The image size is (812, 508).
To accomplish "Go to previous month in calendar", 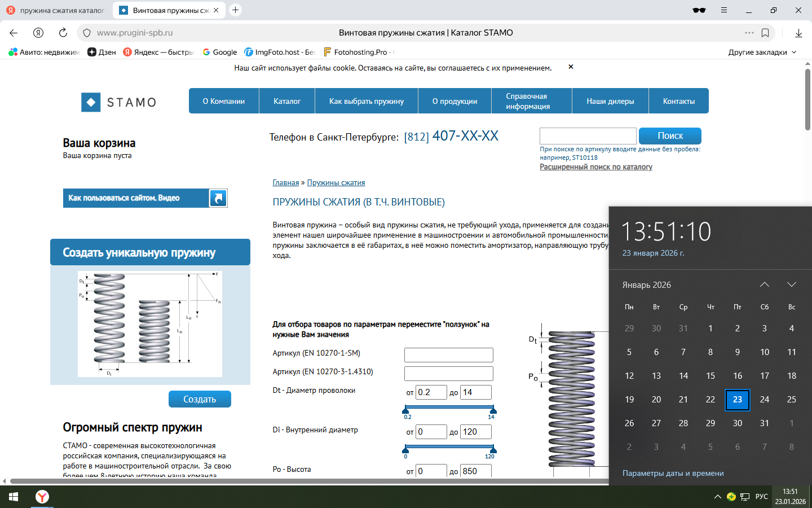I will tap(765, 284).
